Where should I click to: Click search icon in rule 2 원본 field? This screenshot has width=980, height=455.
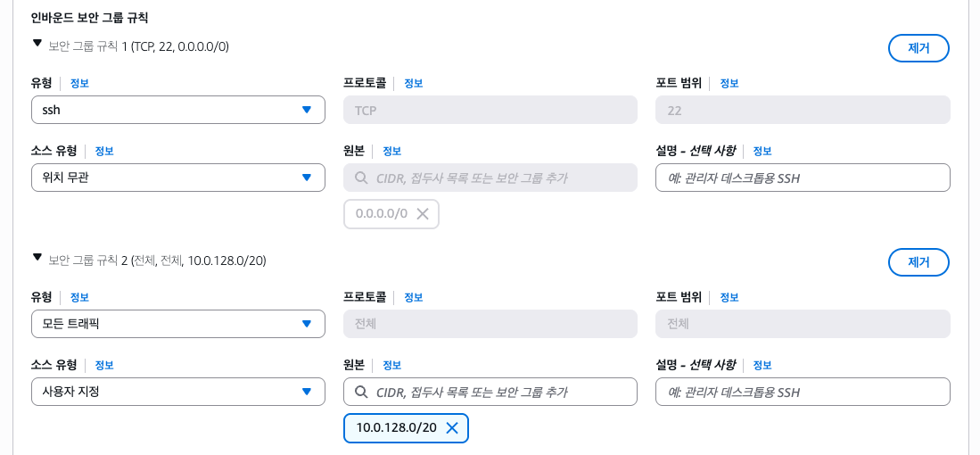(361, 392)
